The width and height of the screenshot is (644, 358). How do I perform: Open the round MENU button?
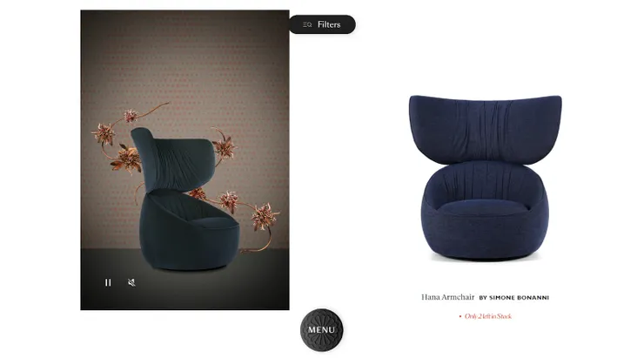[x=322, y=329]
